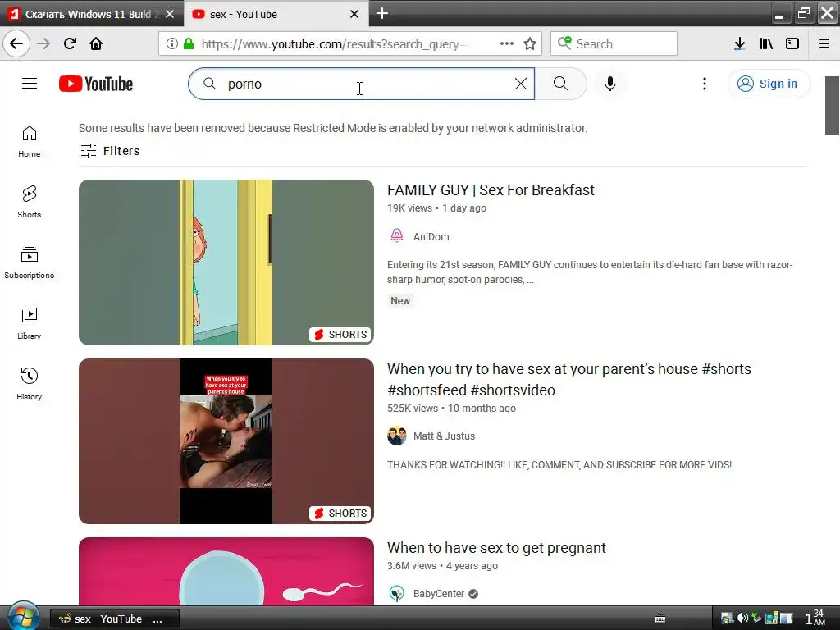The image size is (840, 630).
Task: Submit search with magnifier button
Action: (561, 84)
